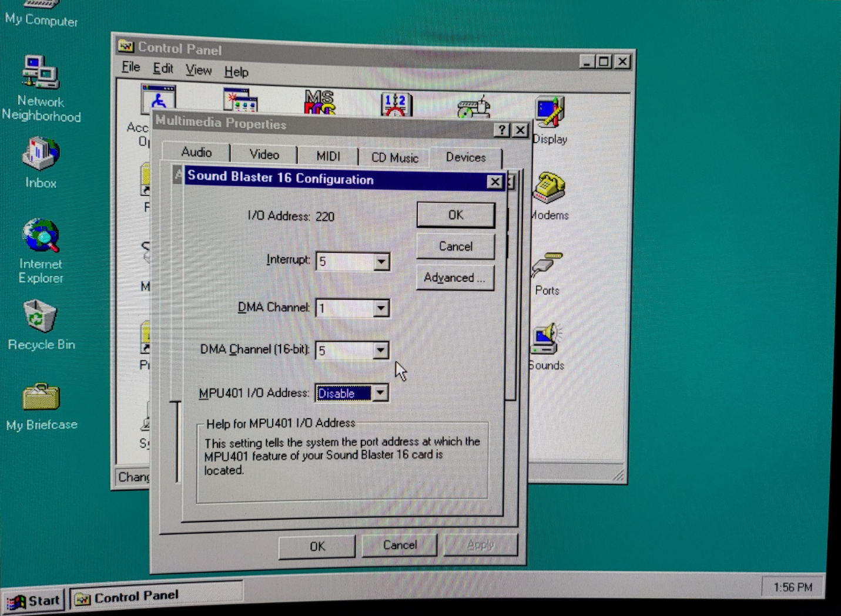Switch to the CD Music tab

coord(395,158)
